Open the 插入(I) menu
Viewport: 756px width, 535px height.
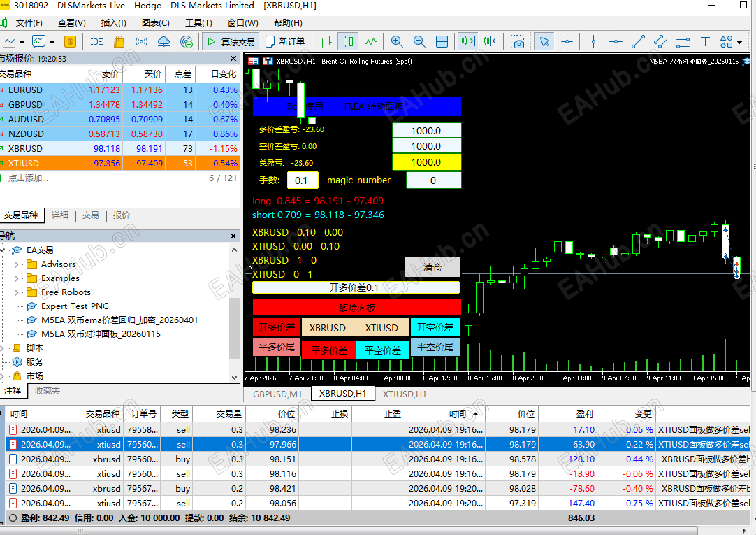point(113,22)
